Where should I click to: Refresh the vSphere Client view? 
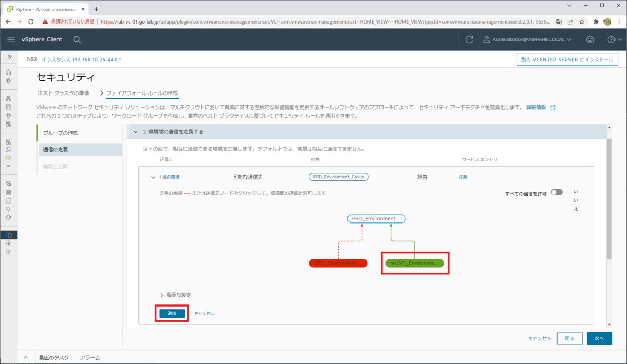[x=469, y=39]
